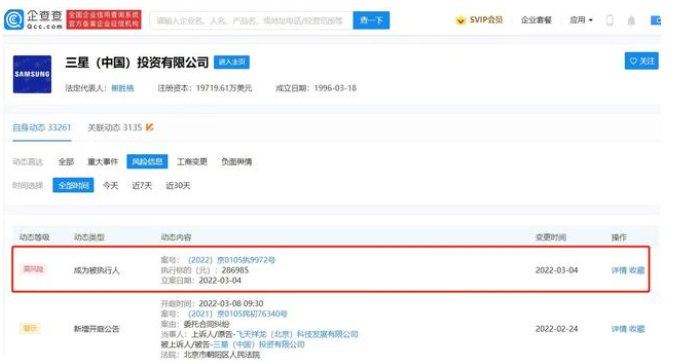Open 企业套餐 in the top navigation
675x364 pixels.
[x=536, y=20]
